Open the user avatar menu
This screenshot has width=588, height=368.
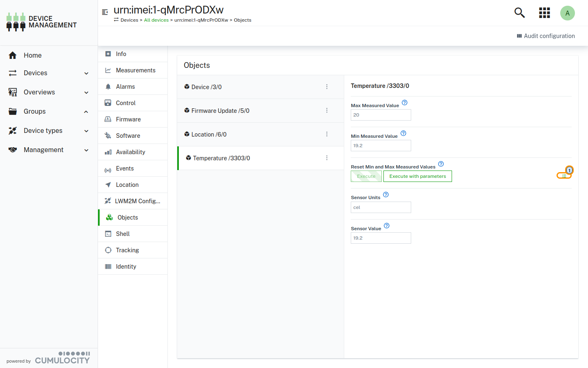567,13
